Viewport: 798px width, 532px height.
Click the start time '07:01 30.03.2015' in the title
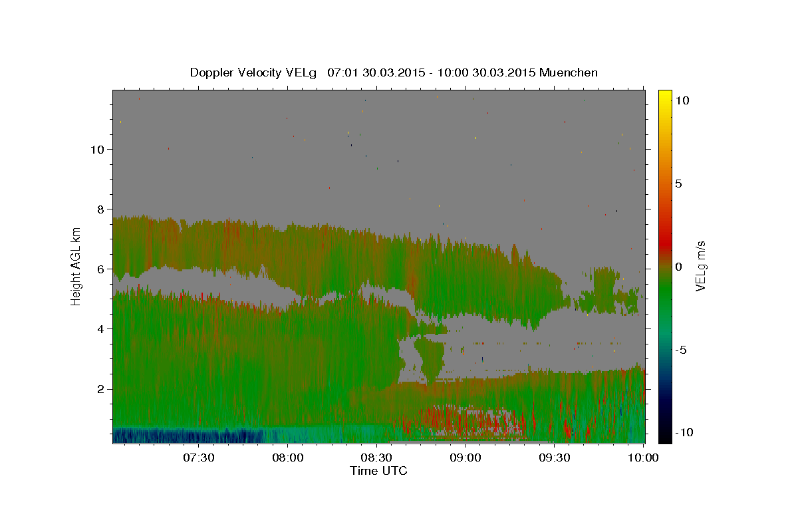376,72
